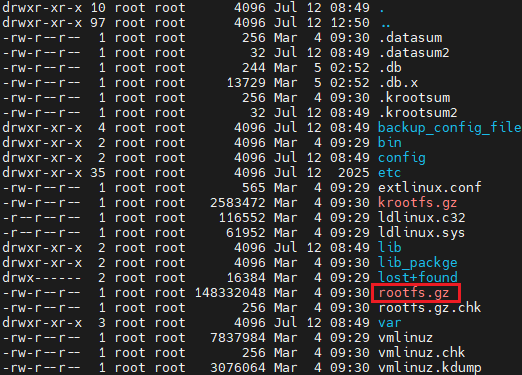522x375 pixels.
Task: Select the rootfs.gz archive name
Action: (x=414, y=293)
